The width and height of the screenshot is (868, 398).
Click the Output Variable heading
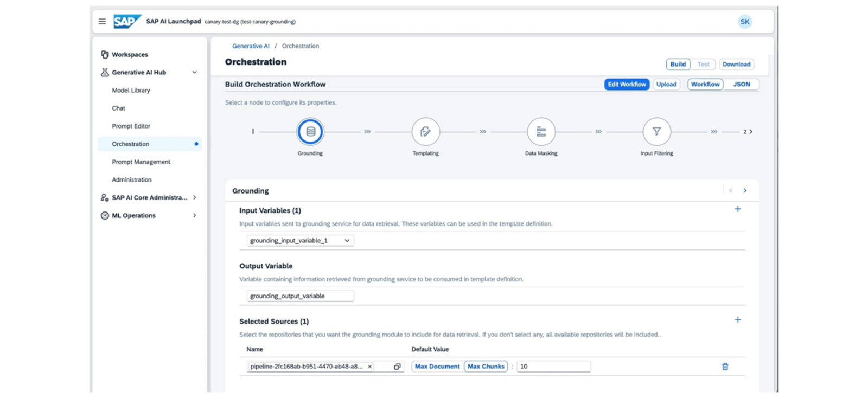pyautogui.click(x=266, y=266)
